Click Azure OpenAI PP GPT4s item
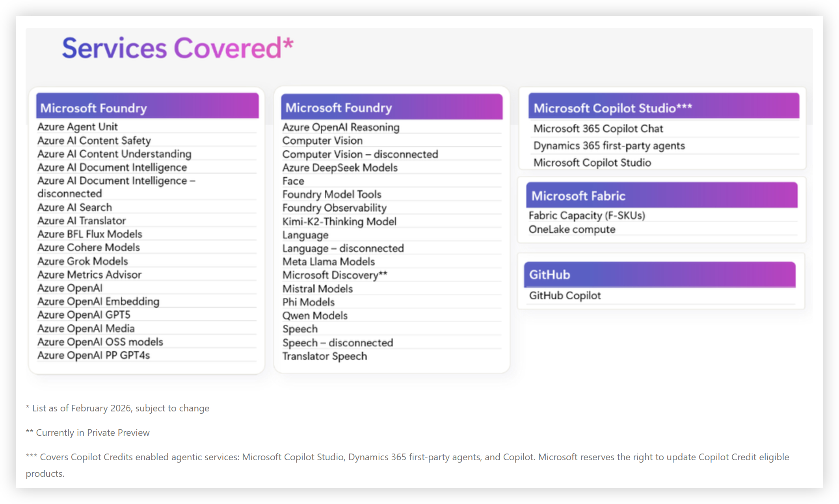 93,355
